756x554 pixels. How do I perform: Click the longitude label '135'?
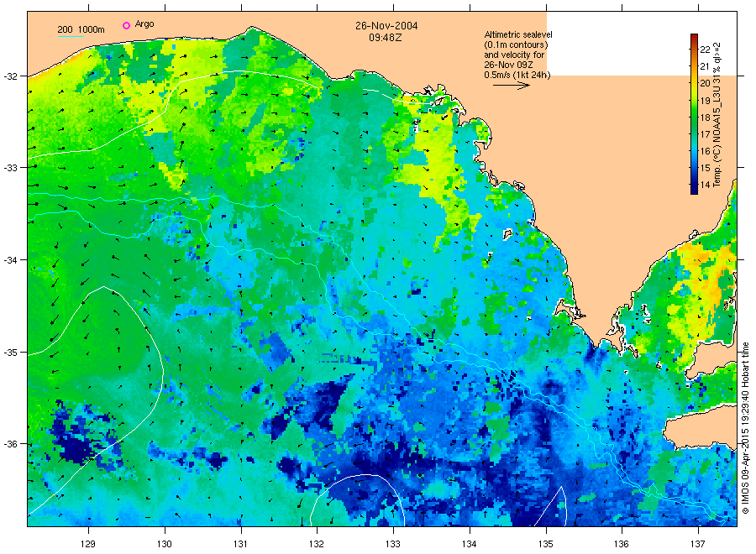546,544
